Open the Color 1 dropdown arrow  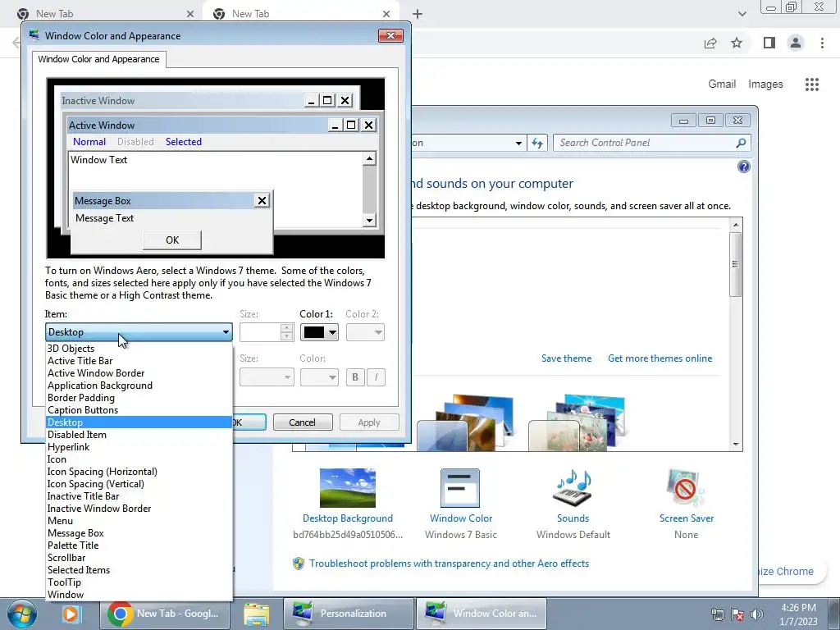(332, 332)
